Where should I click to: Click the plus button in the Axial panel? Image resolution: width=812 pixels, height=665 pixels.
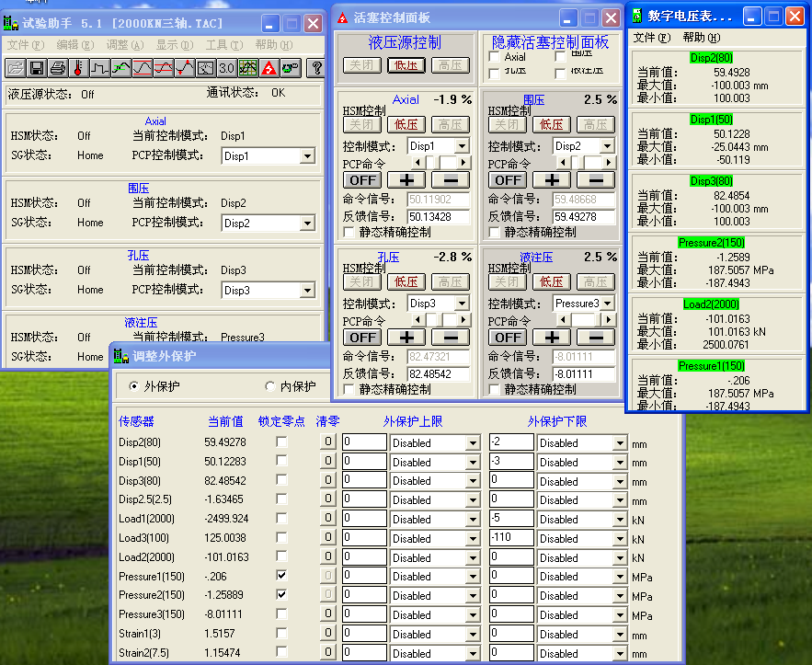406,180
